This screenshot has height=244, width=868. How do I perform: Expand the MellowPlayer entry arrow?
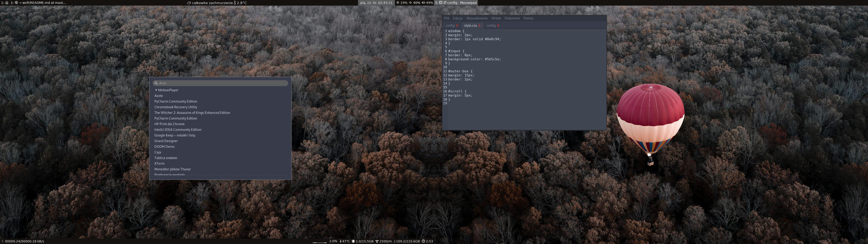[x=156, y=90]
